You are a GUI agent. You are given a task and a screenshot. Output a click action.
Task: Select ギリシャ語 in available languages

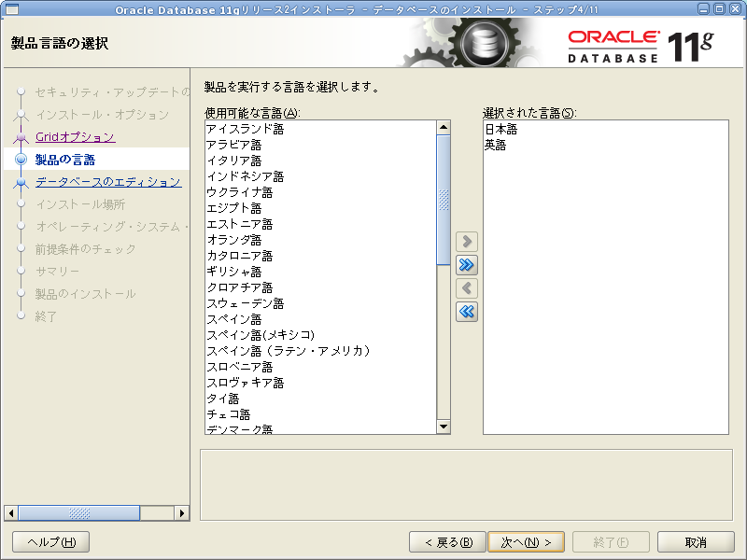[320, 272]
